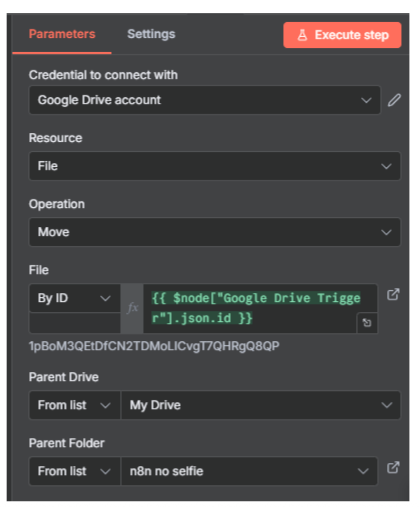
Task: Click the resolved ID text 1pBoM3QEtDfCN2TDMoLlCvgT7QHRgQ8QP
Action: (x=154, y=346)
